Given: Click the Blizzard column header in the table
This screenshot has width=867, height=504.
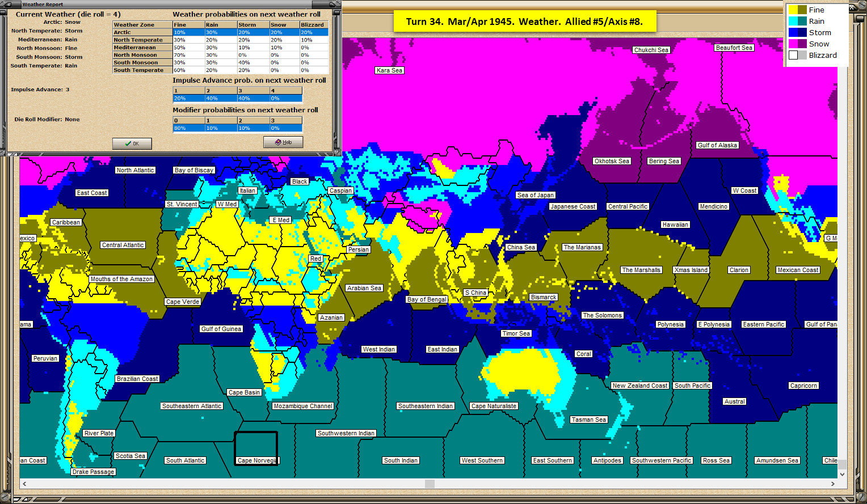Looking at the screenshot, I should pos(314,25).
